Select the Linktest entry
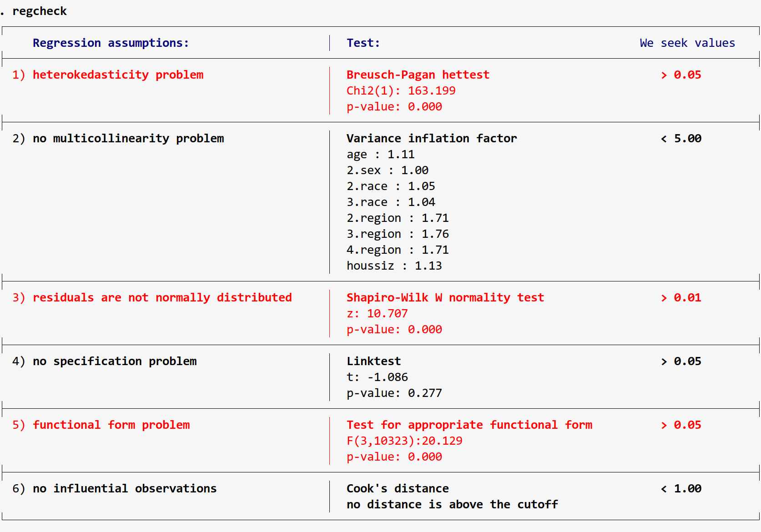 pos(373,361)
